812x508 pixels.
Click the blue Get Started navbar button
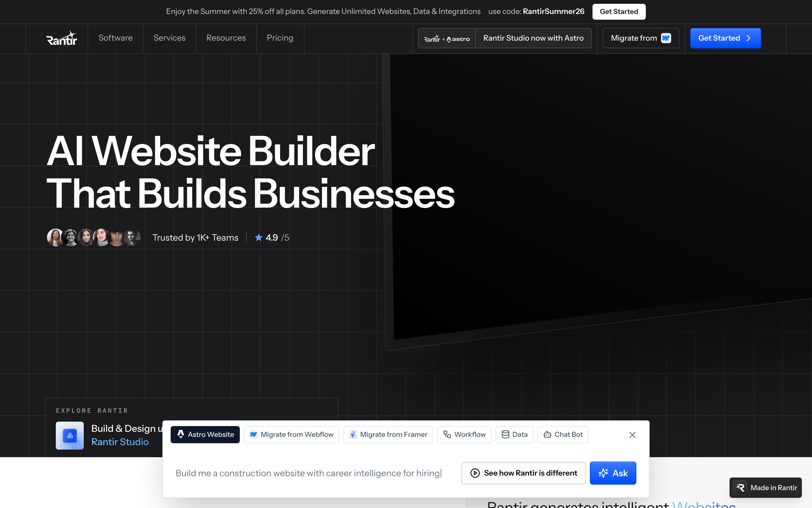point(725,38)
